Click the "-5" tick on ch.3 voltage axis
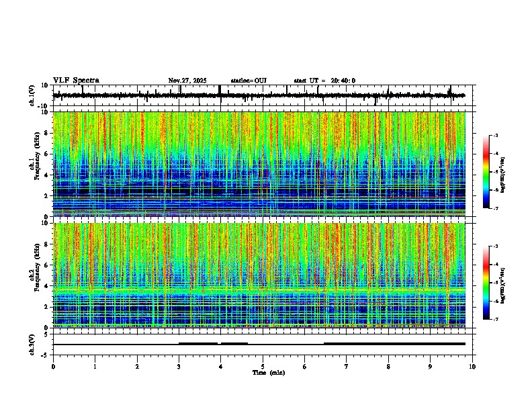This screenshot has height=411, width=532. coord(46,355)
